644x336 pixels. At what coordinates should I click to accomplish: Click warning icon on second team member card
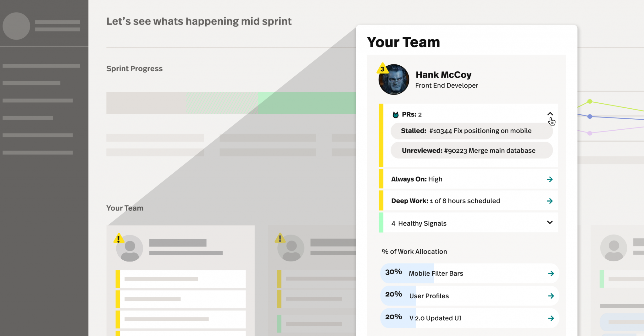tap(280, 238)
